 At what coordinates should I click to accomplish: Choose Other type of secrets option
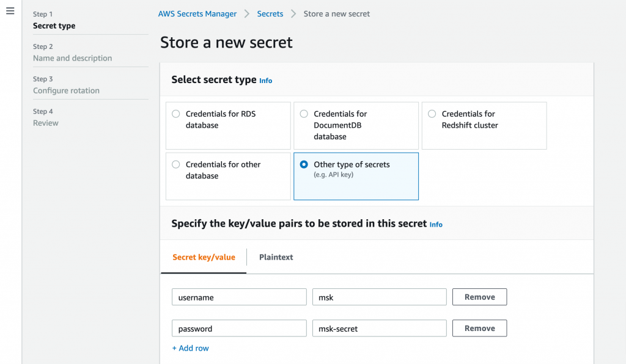point(304,164)
